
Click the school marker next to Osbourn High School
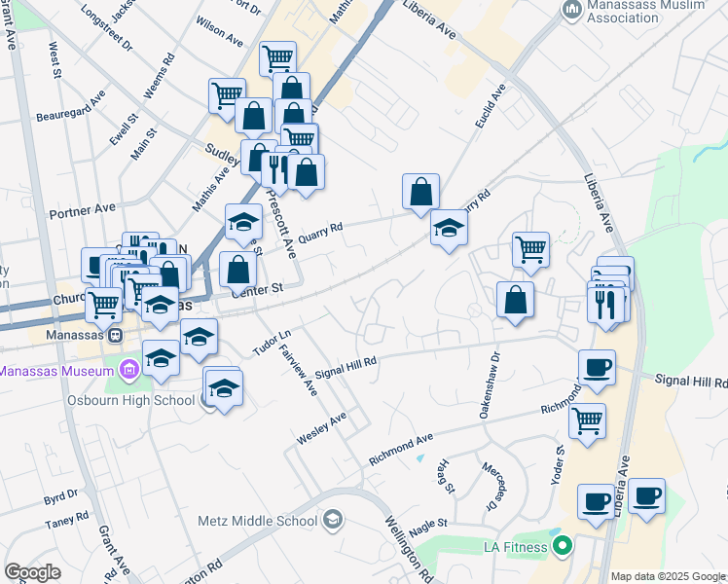coord(224,388)
